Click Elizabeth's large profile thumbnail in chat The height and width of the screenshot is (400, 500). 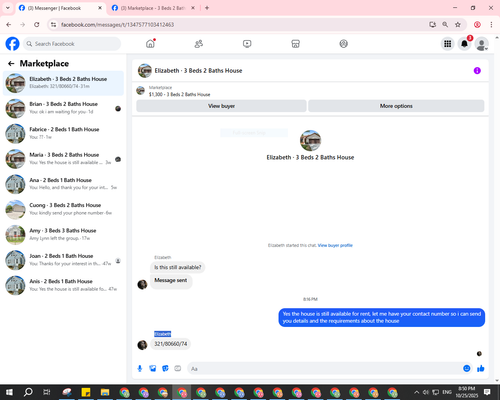(310, 141)
